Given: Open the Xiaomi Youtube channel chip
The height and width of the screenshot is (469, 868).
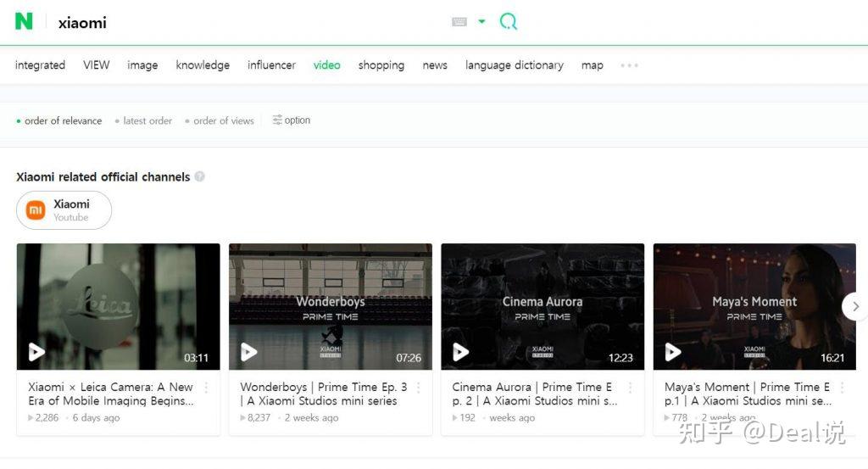Looking at the screenshot, I should (x=64, y=210).
